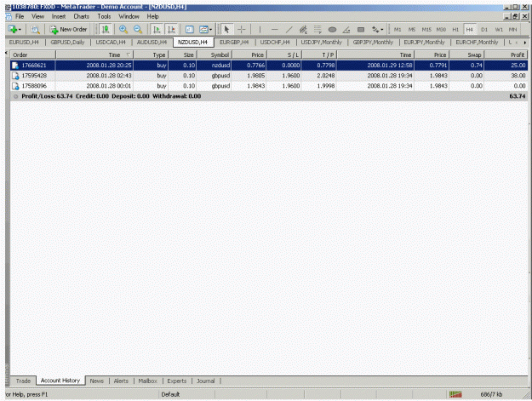Sort by the Profit column header

pyautogui.click(x=506, y=54)
